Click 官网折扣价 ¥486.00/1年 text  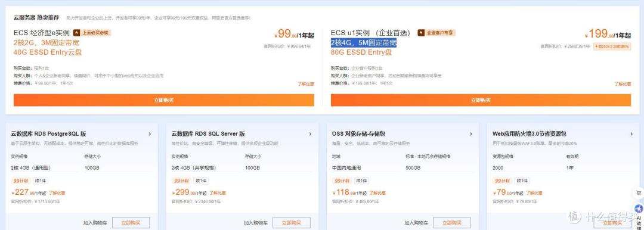pyautogui.click(x=355, y=201)
